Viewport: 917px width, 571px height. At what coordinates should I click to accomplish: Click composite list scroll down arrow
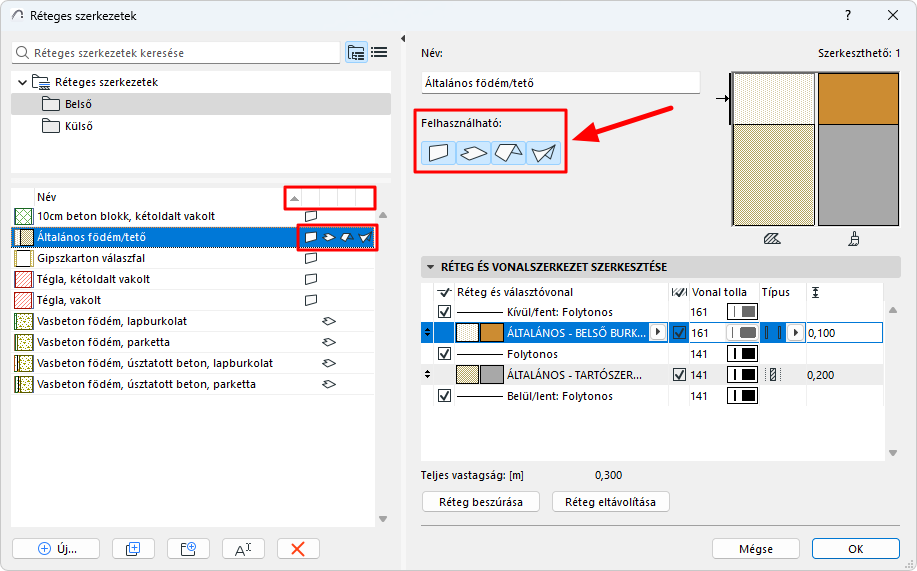pyautogui.click(x=383, y=519)
